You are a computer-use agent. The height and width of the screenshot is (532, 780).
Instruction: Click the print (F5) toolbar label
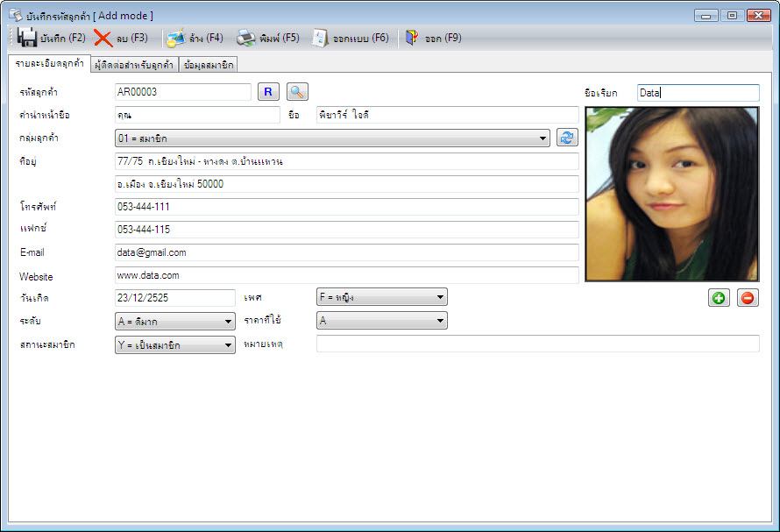click(x=280, y=39)
